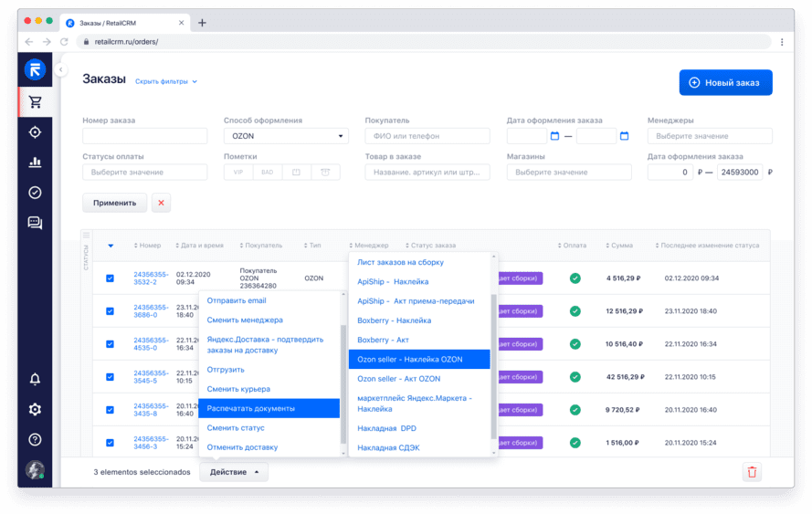Collapse filters via Скрыть фильтры
The width and height of the screenshot is (812, 514).
click(x=165, y=81)
